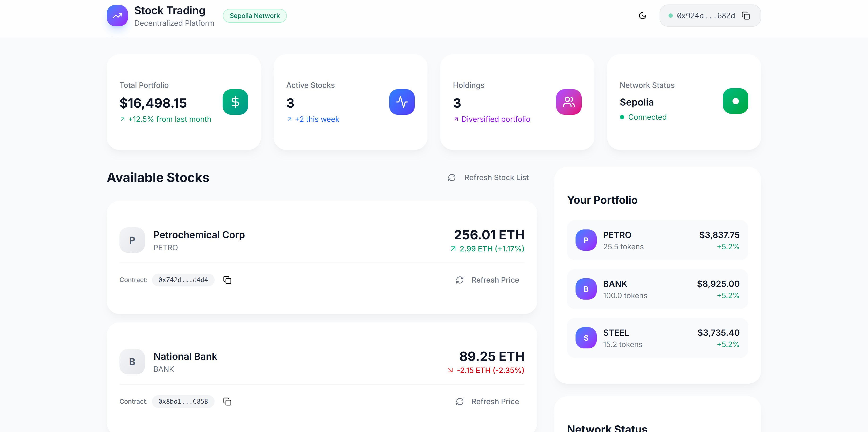The image size is (868, 432).
Task: Click the refresh icon beside Refresh Stock List
Action: [452, 178]
